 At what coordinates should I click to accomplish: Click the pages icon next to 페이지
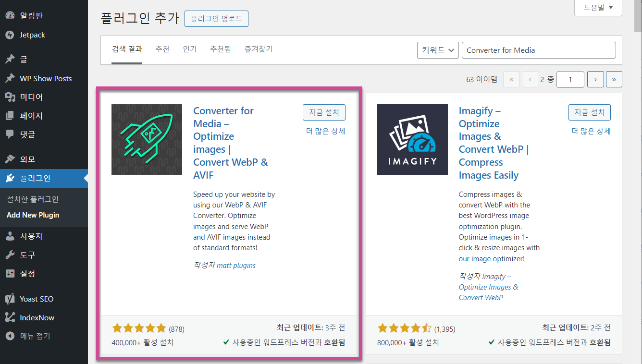(x=10, y=116)
